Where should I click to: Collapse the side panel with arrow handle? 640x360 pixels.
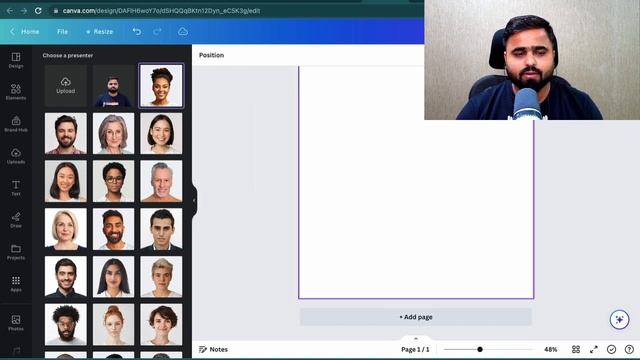(194, 200)
